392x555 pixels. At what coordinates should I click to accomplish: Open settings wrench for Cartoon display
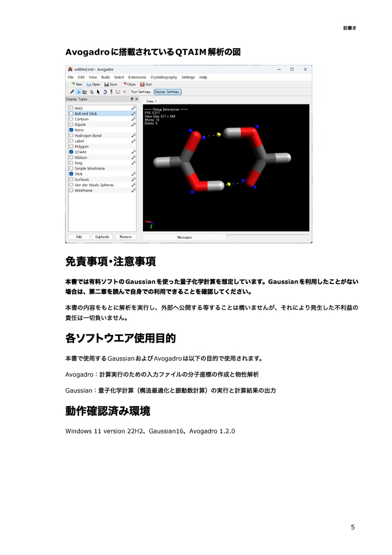pos(134,119)
